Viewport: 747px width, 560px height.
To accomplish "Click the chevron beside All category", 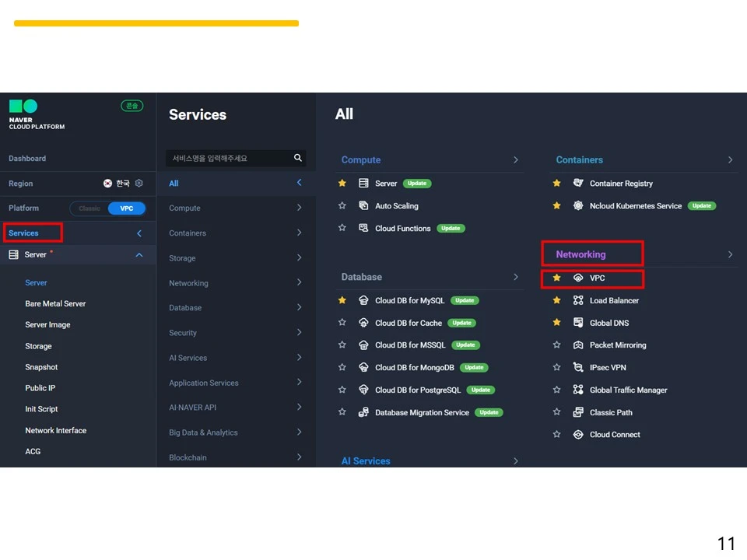I will [299, 183].
